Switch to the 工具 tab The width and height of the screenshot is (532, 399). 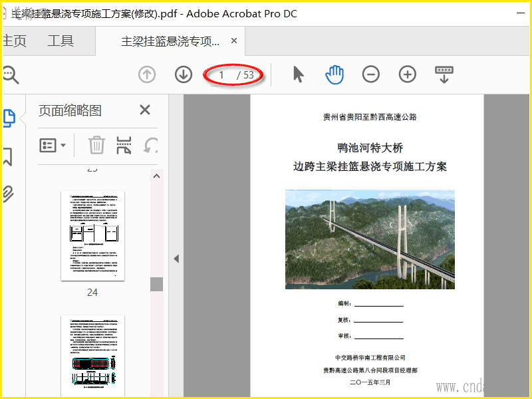61,41
